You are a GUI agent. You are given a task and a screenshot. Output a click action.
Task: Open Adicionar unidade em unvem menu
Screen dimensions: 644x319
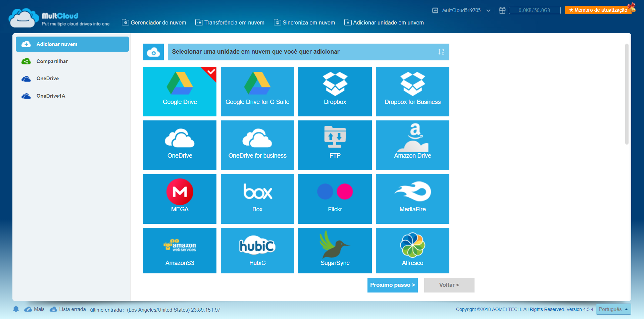click(x=384, y=22)
